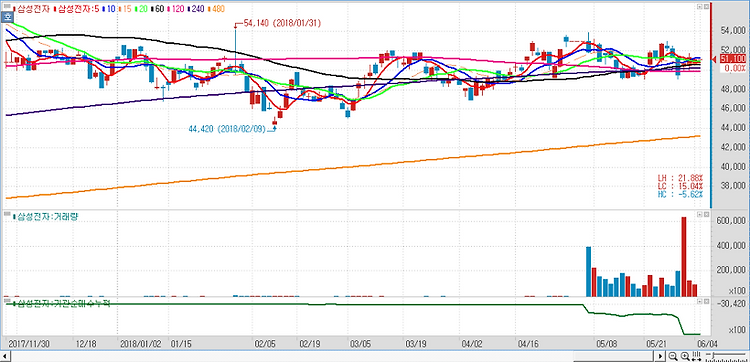The width and height of the screenshot is (750, 362).
Task: Click the zoom out magnifier icon
Action: point(673,356)
